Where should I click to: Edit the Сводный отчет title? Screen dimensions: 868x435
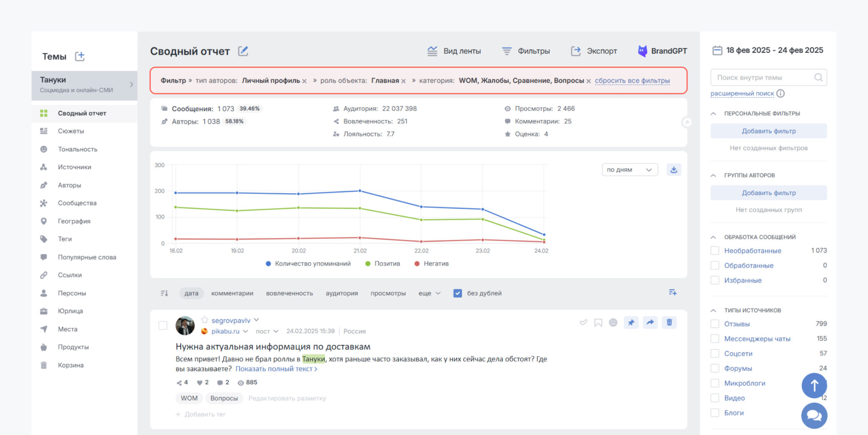pyautogui.click(x=243, y=51)
